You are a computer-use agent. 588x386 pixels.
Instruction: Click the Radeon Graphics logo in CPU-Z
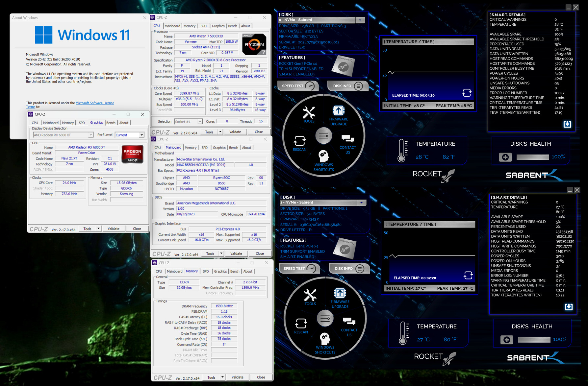132,154
